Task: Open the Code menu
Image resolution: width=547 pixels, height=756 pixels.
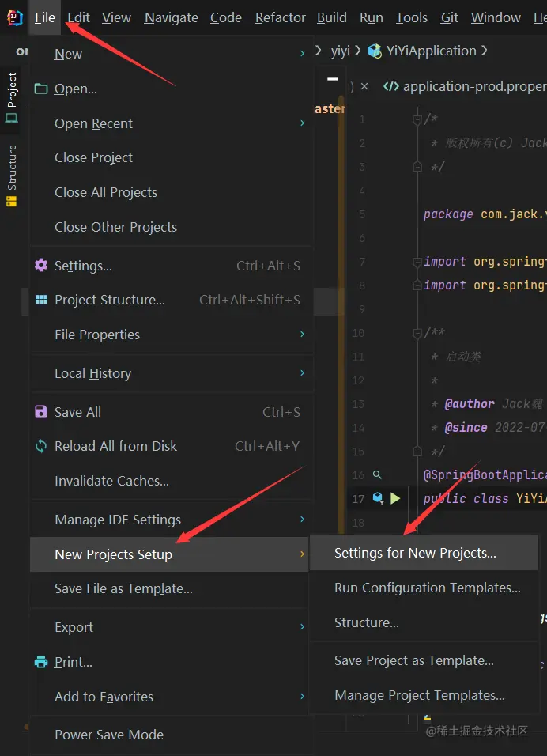Action: (x=225, y=18)
